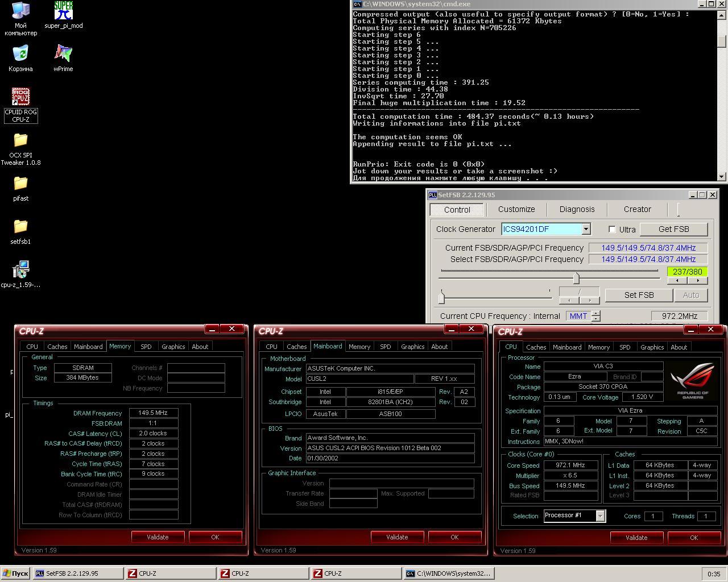Viewport: 728px width, 582px height.
Task: Select the cpu-z_1.59 installer icon
Action: (20, 275)
